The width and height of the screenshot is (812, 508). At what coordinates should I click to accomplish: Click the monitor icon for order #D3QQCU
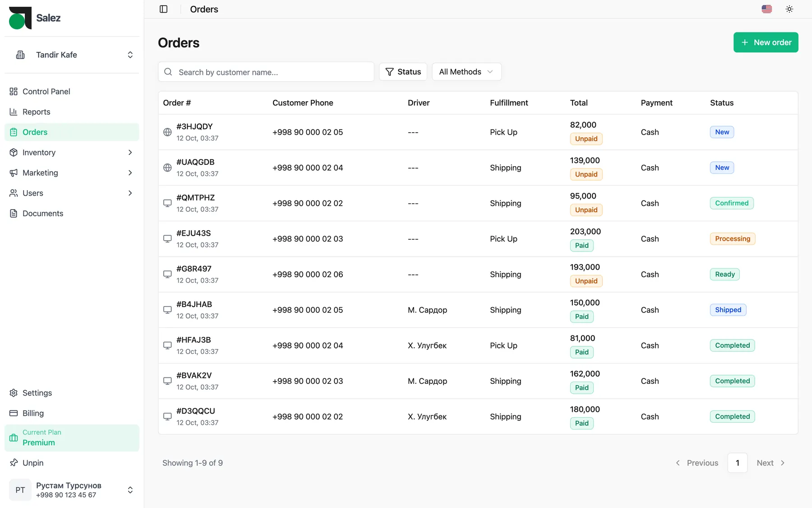[x=167, y=416]
